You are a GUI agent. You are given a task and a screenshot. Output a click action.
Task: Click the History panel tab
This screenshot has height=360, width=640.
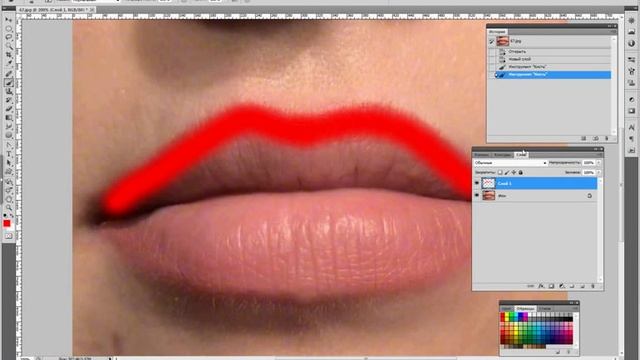(497, 31)
